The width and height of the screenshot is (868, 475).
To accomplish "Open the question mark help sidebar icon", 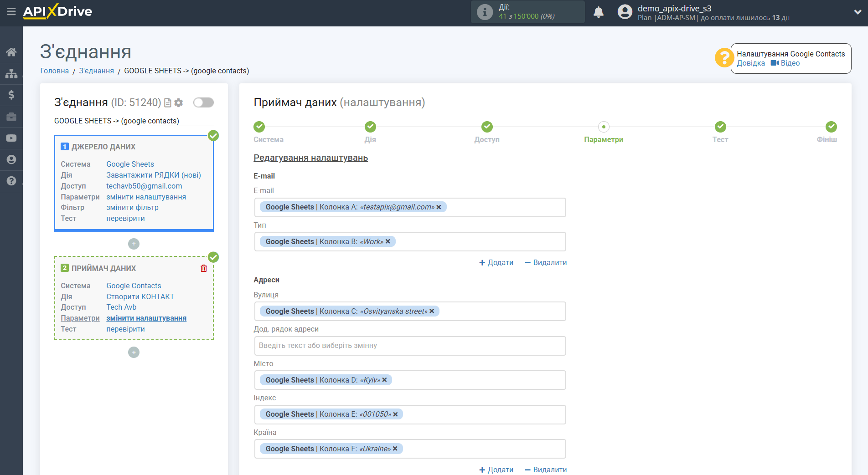I will (11, 181).
